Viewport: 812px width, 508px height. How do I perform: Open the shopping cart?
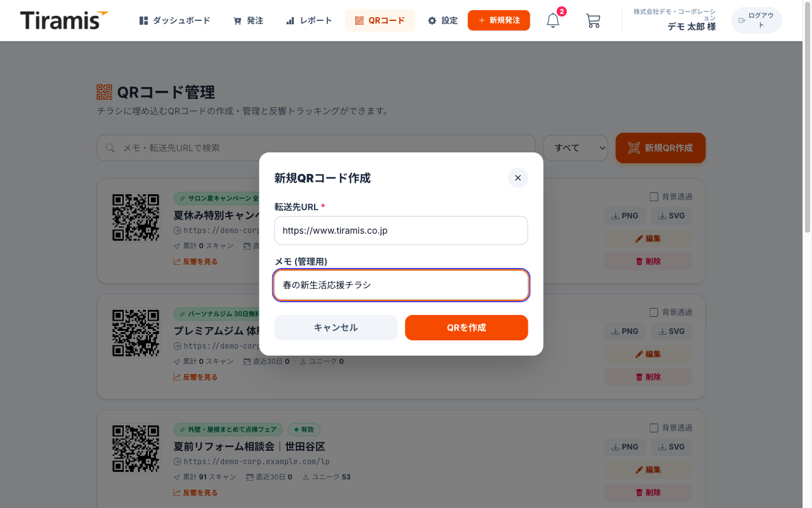[593, 20]
